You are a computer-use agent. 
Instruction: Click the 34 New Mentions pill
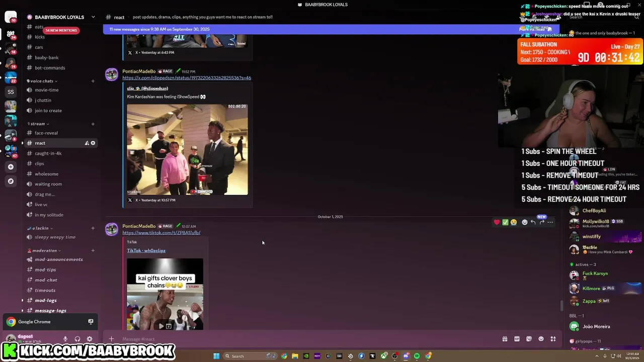(x=61, y=30)
